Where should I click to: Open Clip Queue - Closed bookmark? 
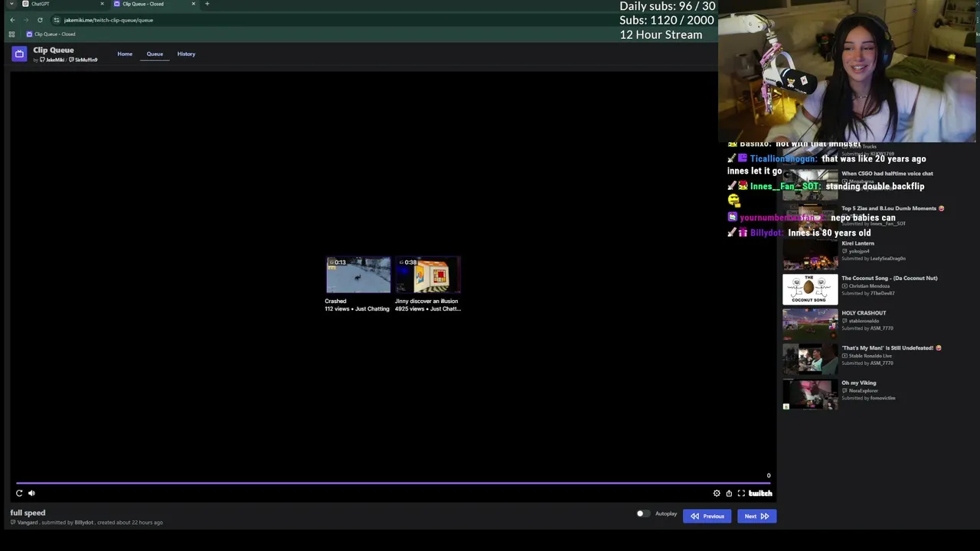51,34
